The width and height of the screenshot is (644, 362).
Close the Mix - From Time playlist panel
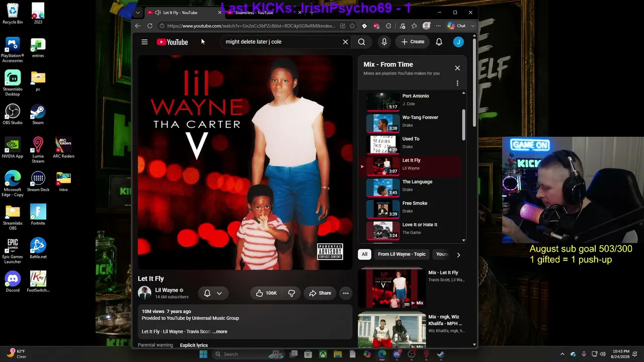point(457,68)
